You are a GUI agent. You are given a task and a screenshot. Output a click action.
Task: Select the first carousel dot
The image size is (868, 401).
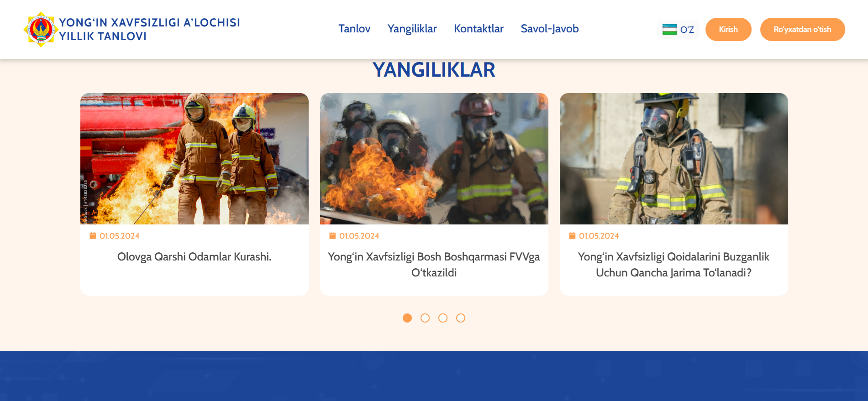tap(407, 318)
